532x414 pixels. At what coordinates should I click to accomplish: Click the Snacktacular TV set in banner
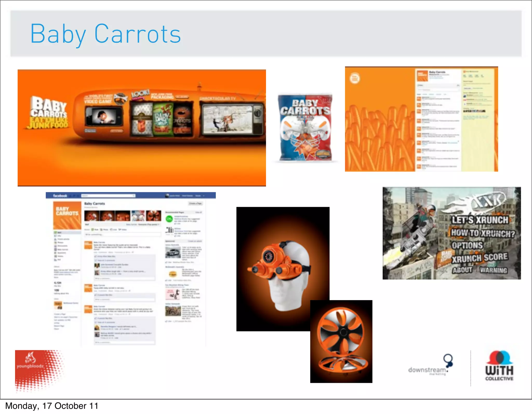point(233,119)
